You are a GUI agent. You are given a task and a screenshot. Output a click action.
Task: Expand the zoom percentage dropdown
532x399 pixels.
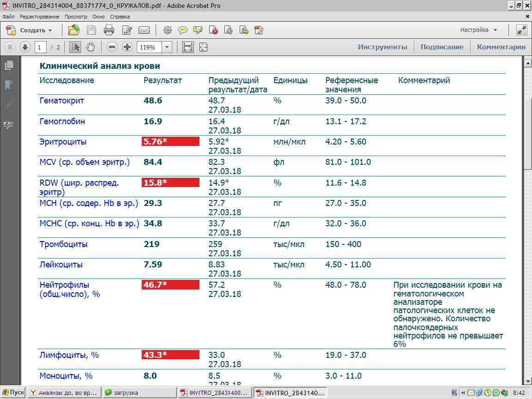[x=167, y=47]
